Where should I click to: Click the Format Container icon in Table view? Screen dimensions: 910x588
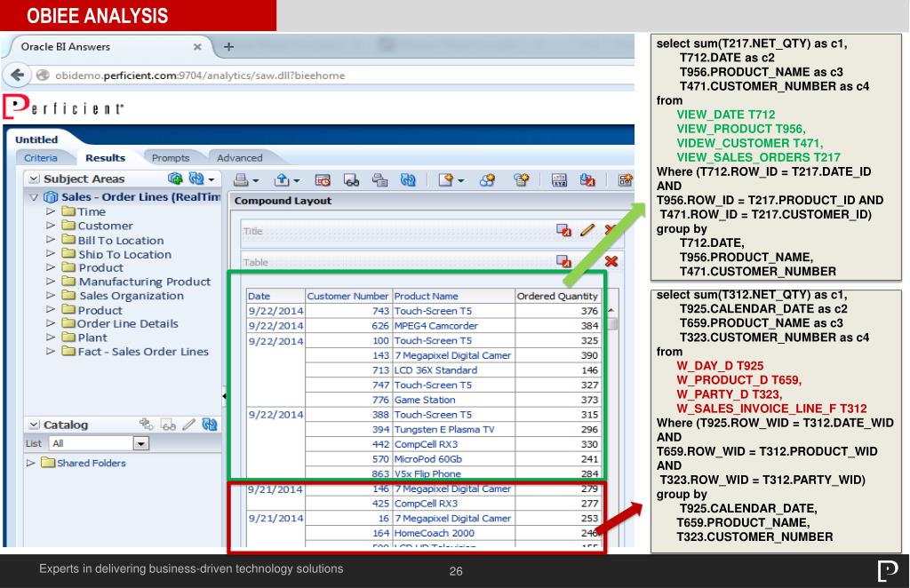[563, 261]
